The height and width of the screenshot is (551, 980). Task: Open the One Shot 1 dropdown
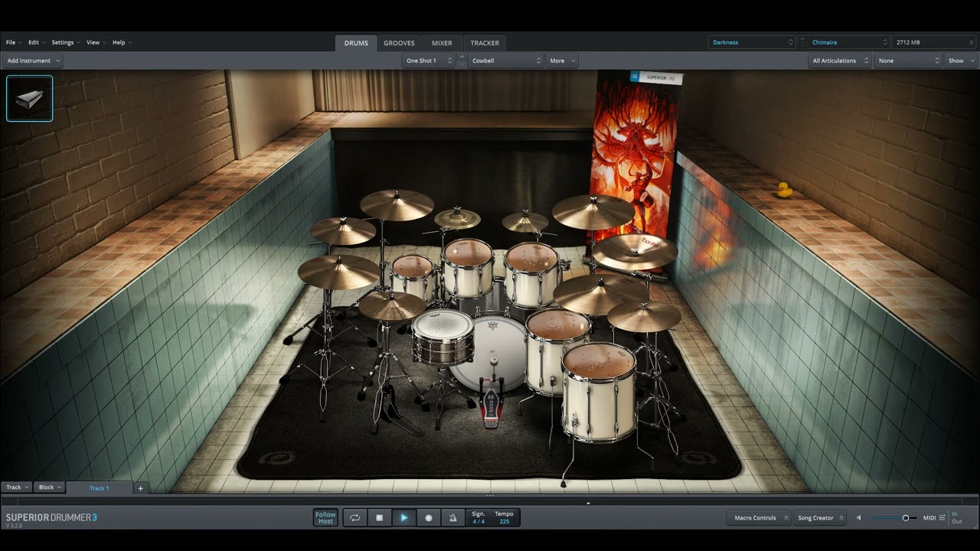tap(429, 60)
